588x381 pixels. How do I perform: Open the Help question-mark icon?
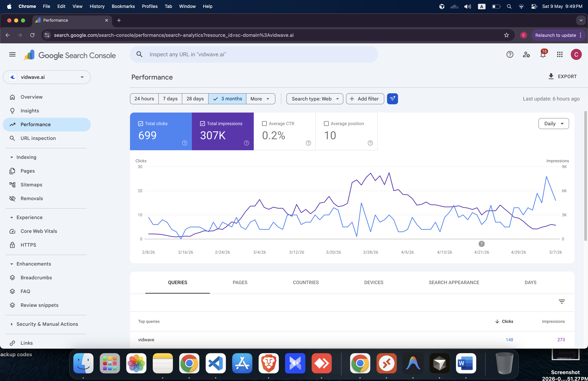pos(510,54)
